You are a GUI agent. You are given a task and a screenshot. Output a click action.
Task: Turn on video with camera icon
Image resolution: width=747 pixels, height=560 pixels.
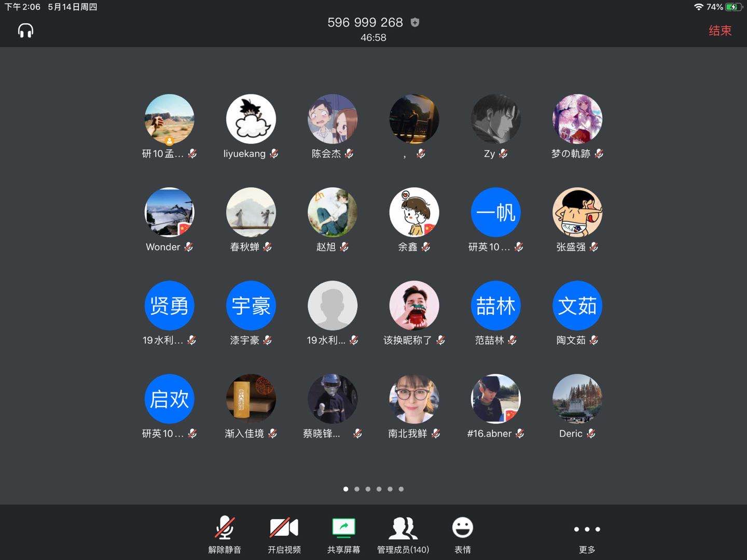[x=284, y=528]
